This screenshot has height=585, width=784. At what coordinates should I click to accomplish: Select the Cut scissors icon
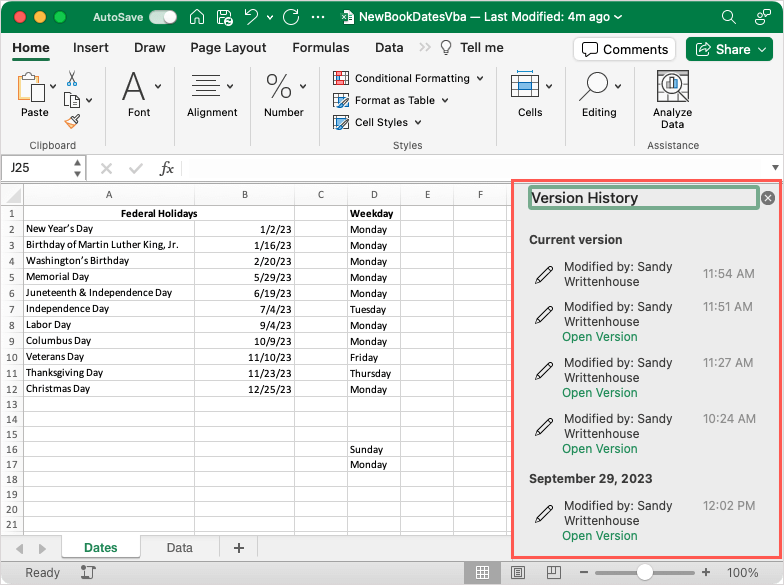pos(72,78)
